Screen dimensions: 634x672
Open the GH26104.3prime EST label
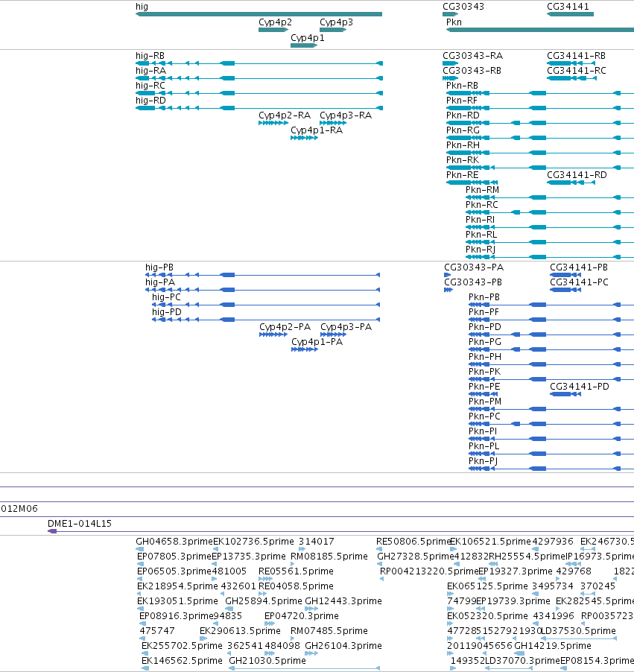[x=343, y=646]
